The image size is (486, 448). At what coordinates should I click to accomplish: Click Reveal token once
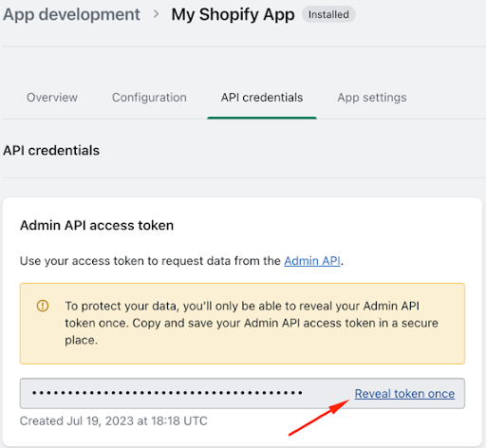click(404, 394)
